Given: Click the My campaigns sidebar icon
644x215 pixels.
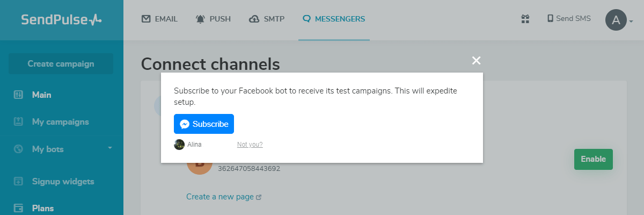Looking at the screenshot, I should 18,122.
